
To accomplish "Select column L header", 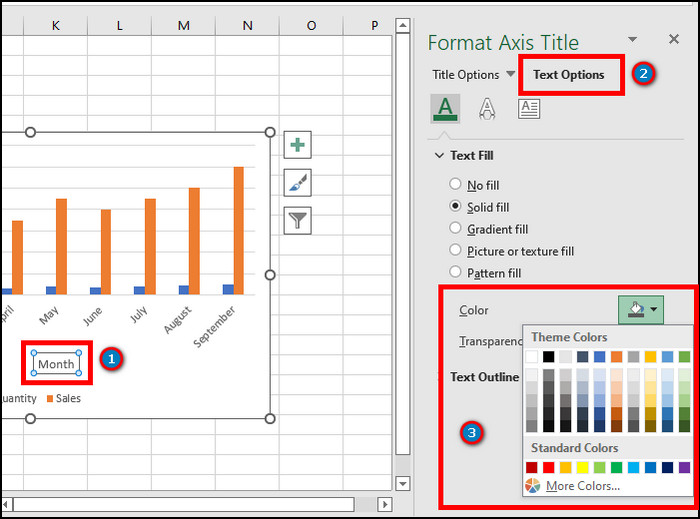I will click(119, 26).
